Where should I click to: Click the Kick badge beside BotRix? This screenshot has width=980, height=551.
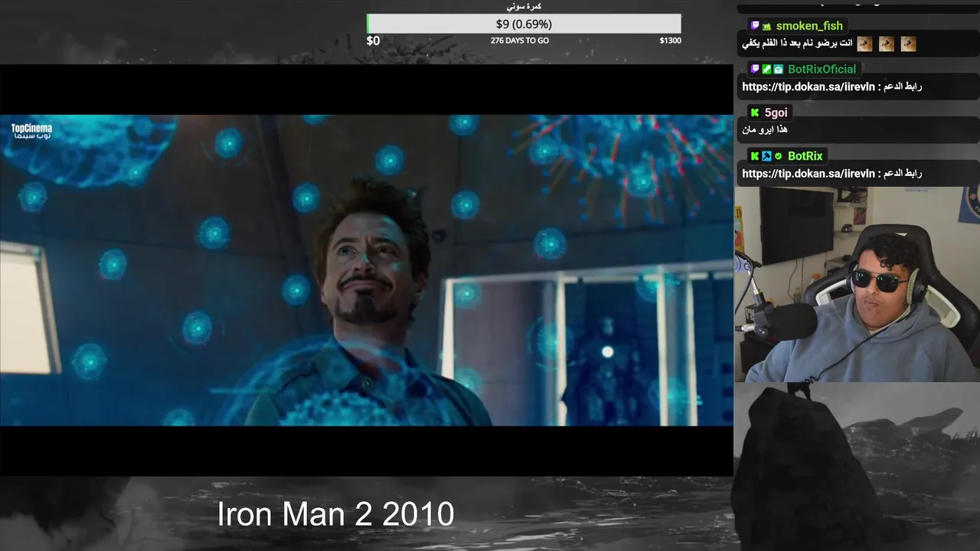coord(755,156)
